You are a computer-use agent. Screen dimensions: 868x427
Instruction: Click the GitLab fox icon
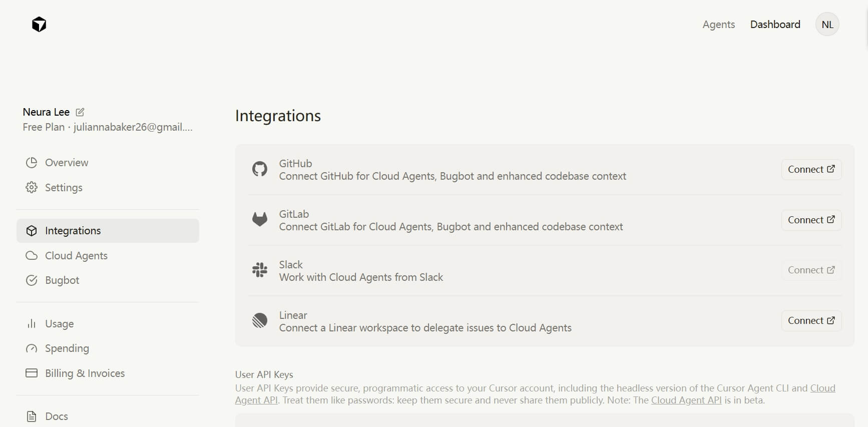point(260,220)
